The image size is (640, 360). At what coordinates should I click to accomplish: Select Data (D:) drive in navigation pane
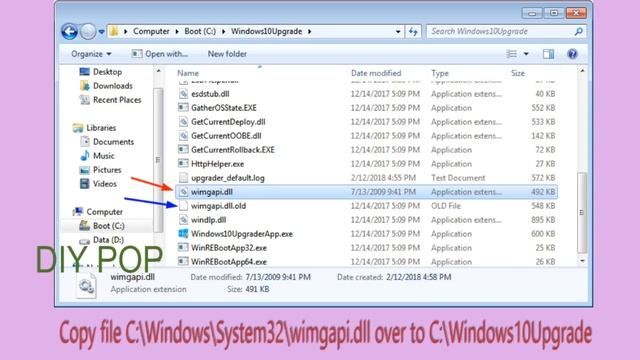tap(102, 240)
